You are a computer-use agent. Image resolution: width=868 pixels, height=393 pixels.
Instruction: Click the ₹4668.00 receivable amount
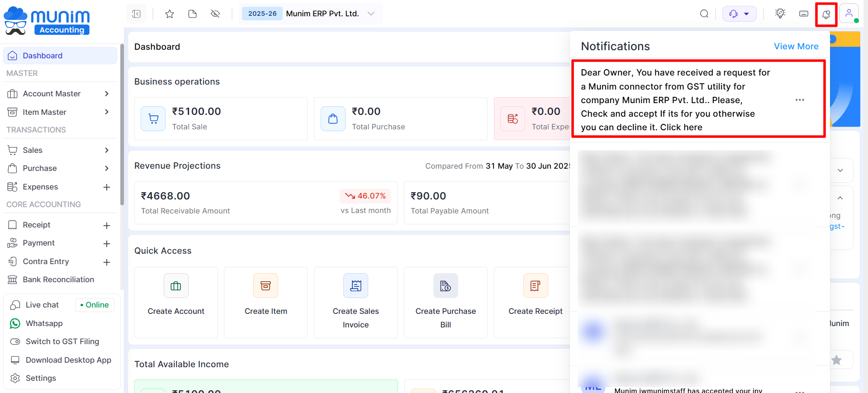point(165,196)
